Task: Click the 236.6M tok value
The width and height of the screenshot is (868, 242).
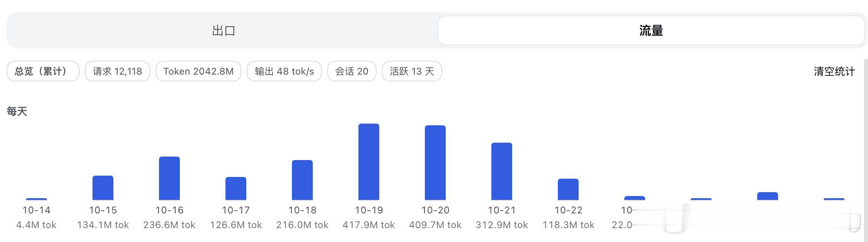Action: point(169,225)
